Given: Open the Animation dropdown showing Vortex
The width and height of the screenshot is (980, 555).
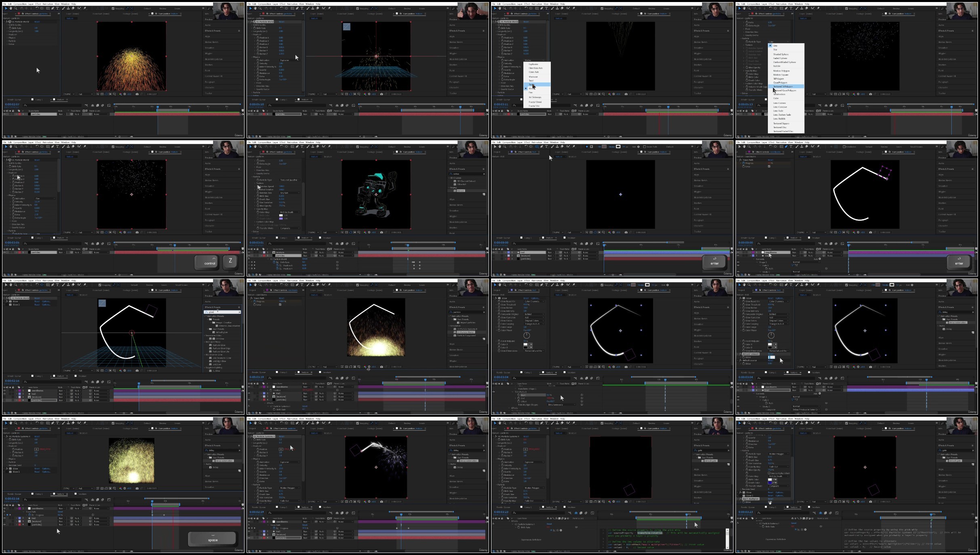Looking at the screenshot, I should (x=534, y=60).
